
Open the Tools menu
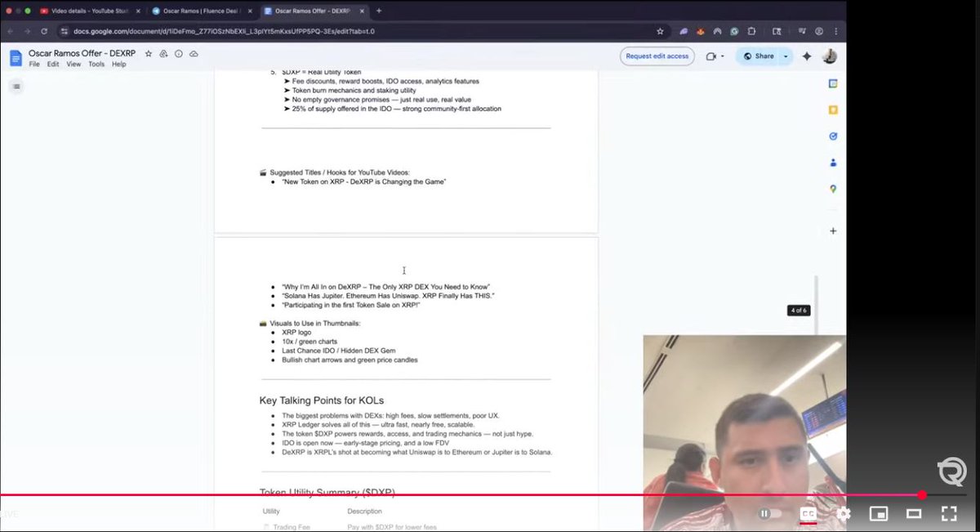click(x=96, y=64)
